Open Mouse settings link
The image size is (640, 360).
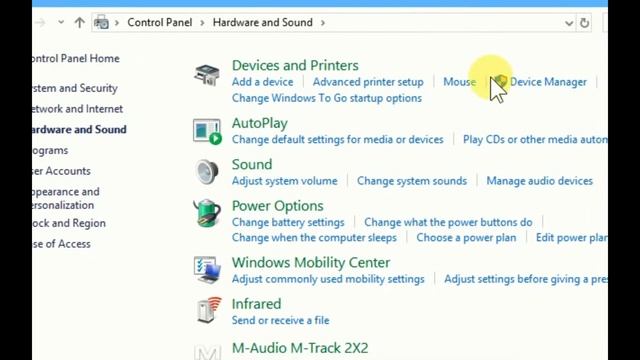460,82
